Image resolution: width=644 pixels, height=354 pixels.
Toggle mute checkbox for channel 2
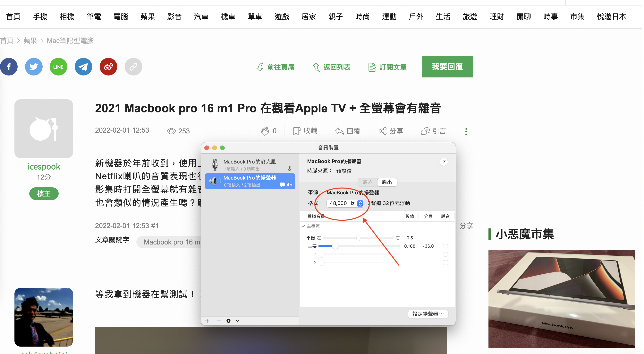pos(445,262)
